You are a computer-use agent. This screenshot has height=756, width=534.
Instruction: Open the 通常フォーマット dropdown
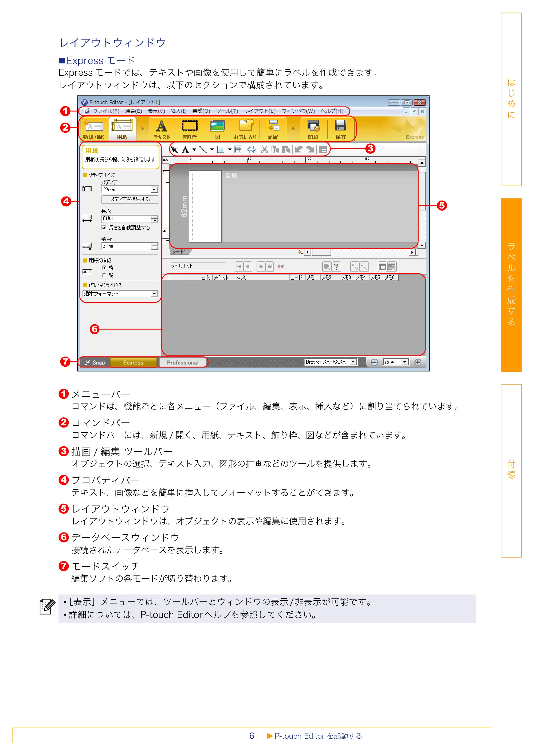pyautogui.click(x=154, y=294)
